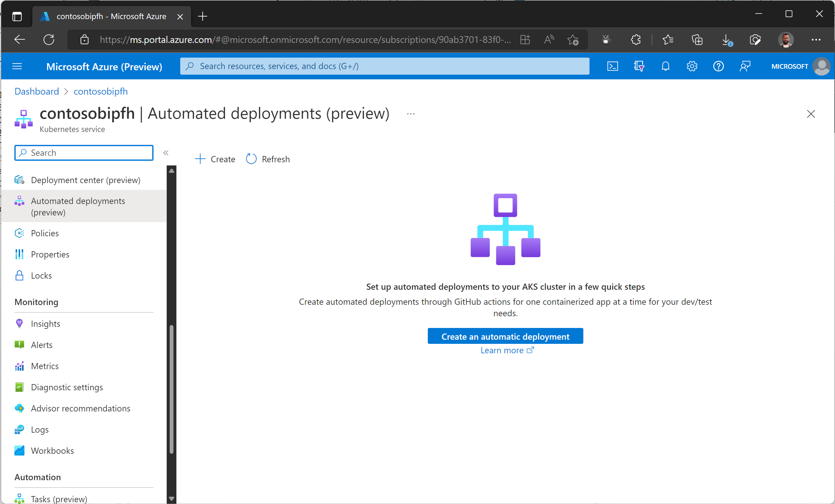Collapse the sidebar with double chevron
Screen dimensions: 835x504
(166, 153)
